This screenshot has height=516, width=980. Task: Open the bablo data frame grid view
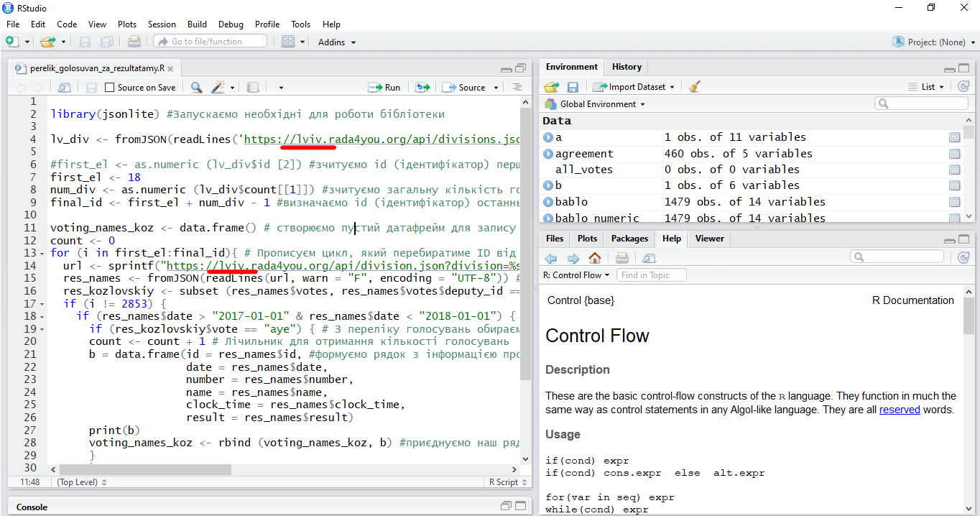[x=954, y=202]
